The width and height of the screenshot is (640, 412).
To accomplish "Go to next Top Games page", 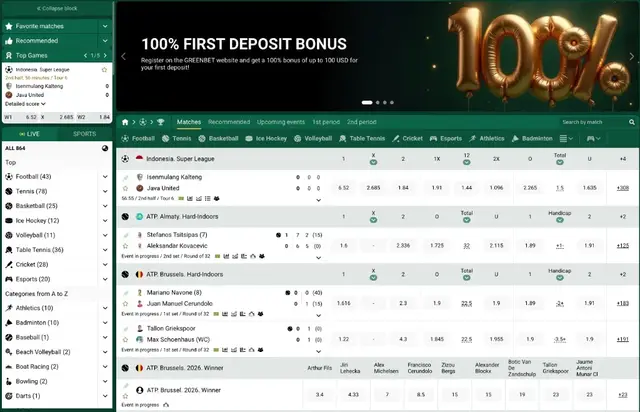I will 105,56.
